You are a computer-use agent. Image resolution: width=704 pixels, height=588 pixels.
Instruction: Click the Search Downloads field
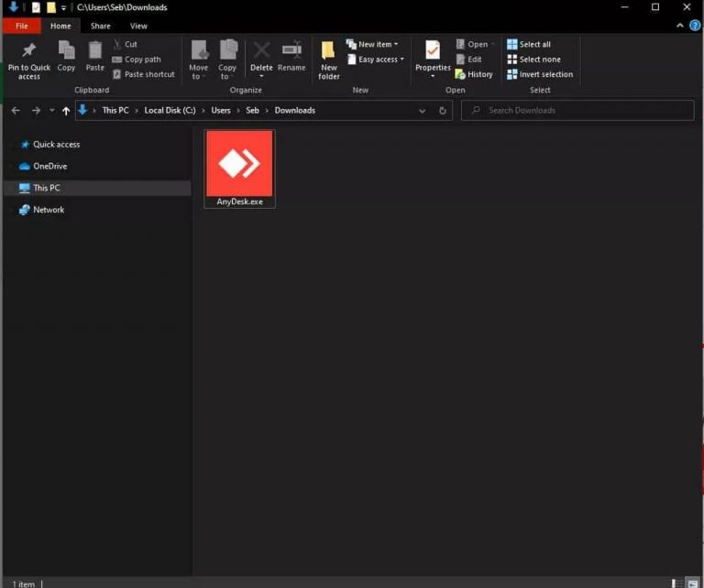coord(577,110)
